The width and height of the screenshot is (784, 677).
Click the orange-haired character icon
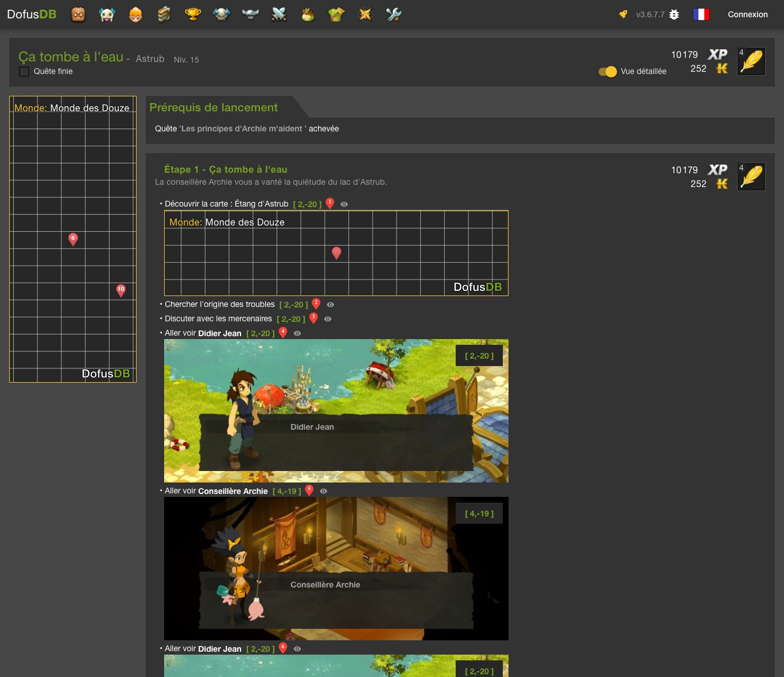pyautogui.click(x=135, y=14)
